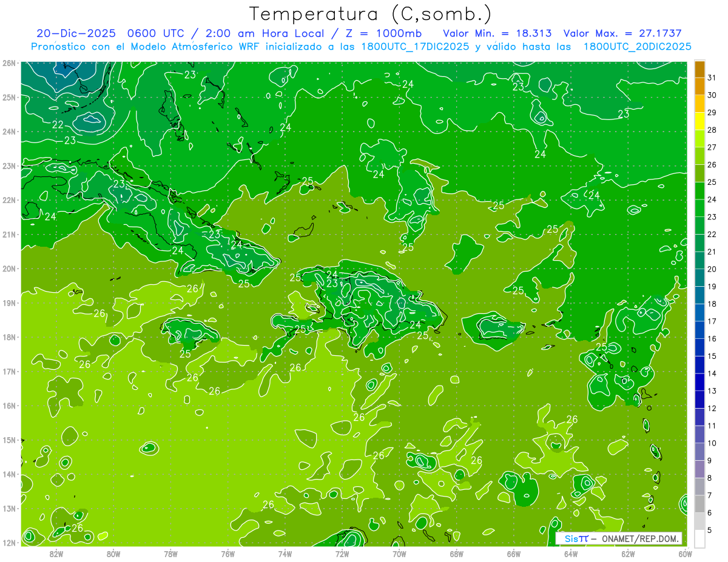Screen dimensions: 728x562
Task: Click the "1800UTC_20DIC2025" valid-until time
Action: coord(636,47)
